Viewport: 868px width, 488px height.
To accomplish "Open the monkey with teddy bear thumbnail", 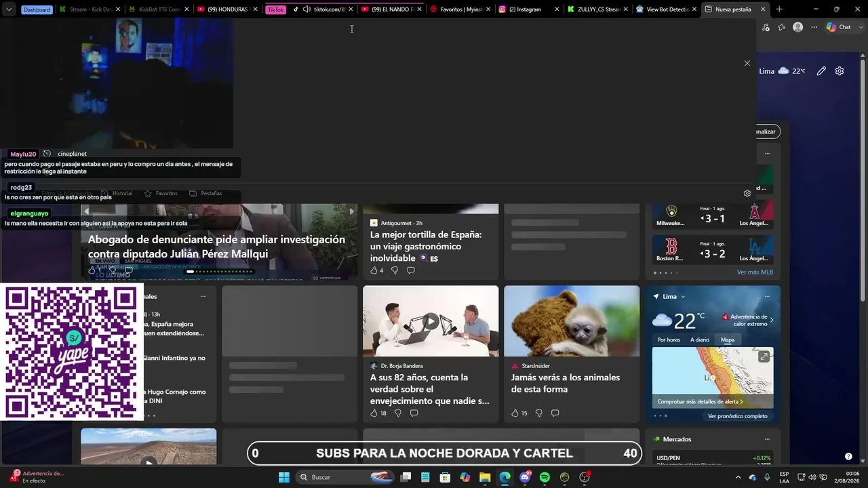I will point(572,321).
